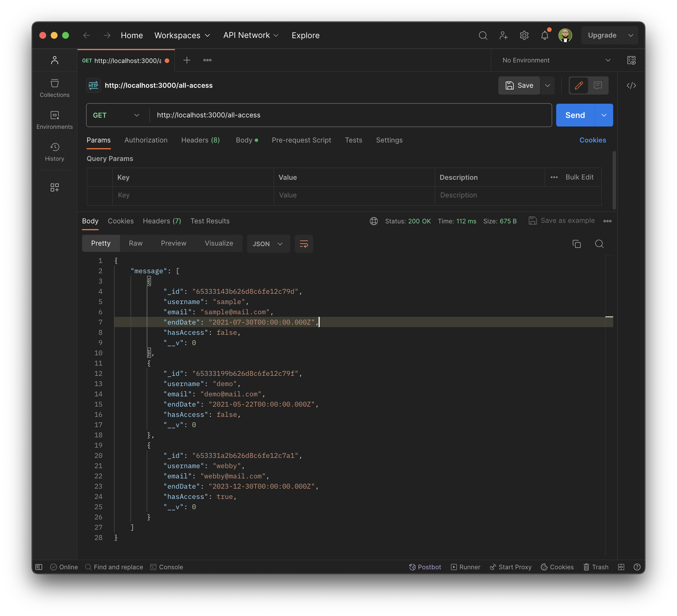The height and width of the screenshot is (616, 677).
Task: Switch to the Authorization tab
Action: 146,140
